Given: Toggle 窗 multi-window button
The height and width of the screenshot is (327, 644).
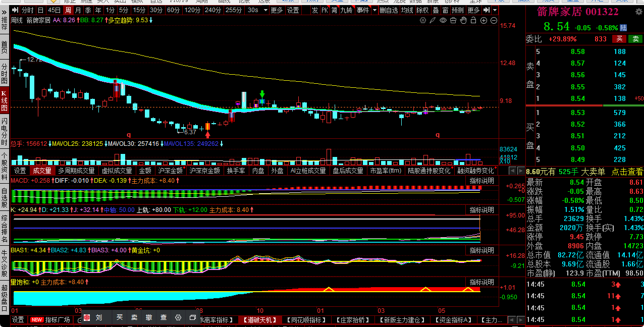Looking at the screenshot, I should click(445, 10).
